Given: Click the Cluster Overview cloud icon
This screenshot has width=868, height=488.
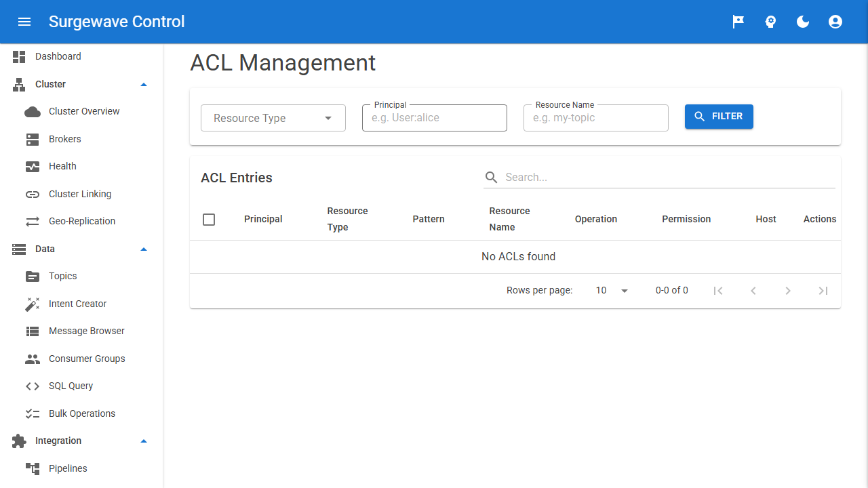Looking at the screenshot, I should (33, 111).
